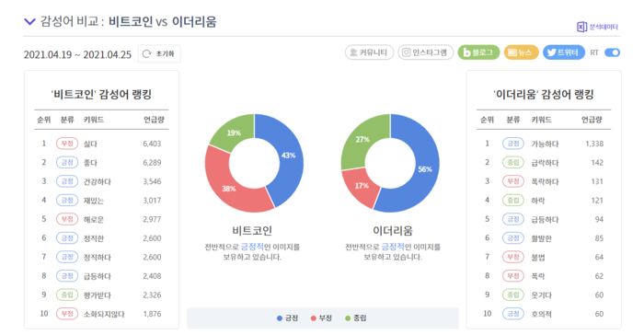This screenshot has width=644, height=335.
Task: Click the 긍정 badge next to 건강하다
Action: 67,181
